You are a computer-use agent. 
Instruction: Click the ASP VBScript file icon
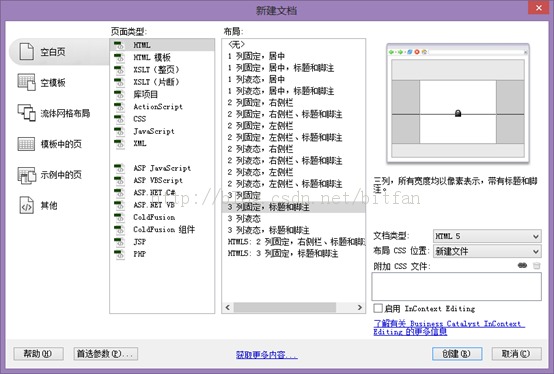tap(119, 180)
